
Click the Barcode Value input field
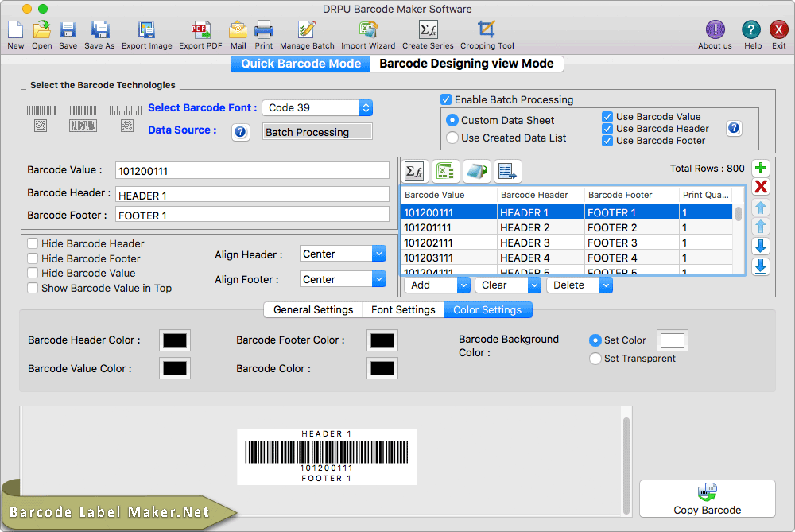click(x=253, y=170)
